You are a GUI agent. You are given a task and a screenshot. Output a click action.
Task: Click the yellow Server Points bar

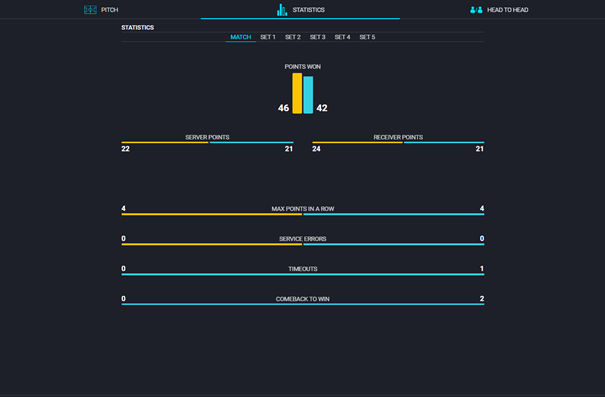[x=165, y=142]
